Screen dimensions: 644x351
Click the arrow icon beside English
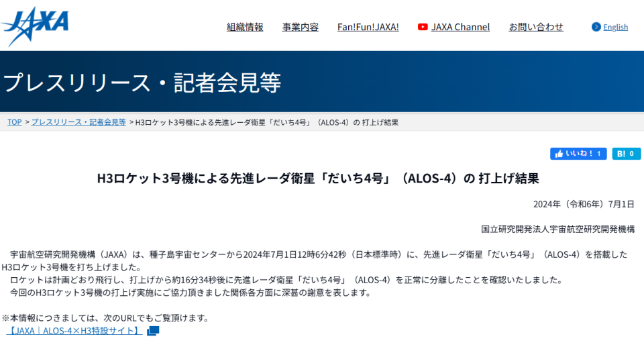[596, 27]
